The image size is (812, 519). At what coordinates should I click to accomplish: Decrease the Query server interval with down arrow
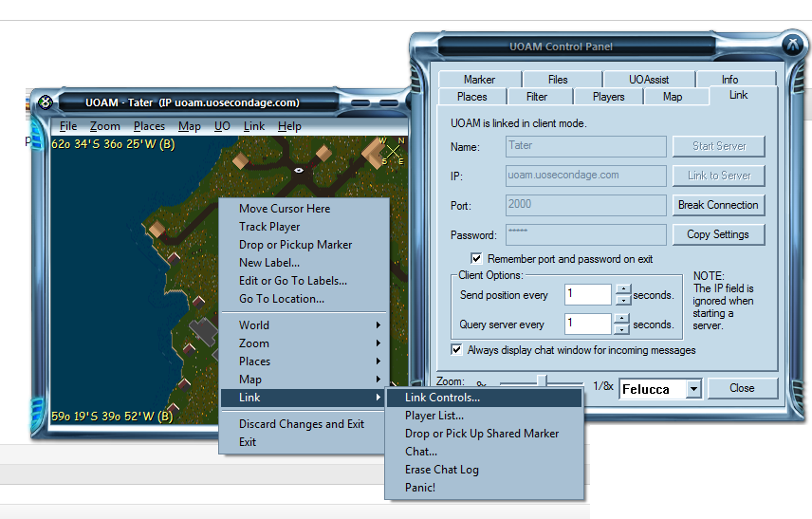[622, 329]
